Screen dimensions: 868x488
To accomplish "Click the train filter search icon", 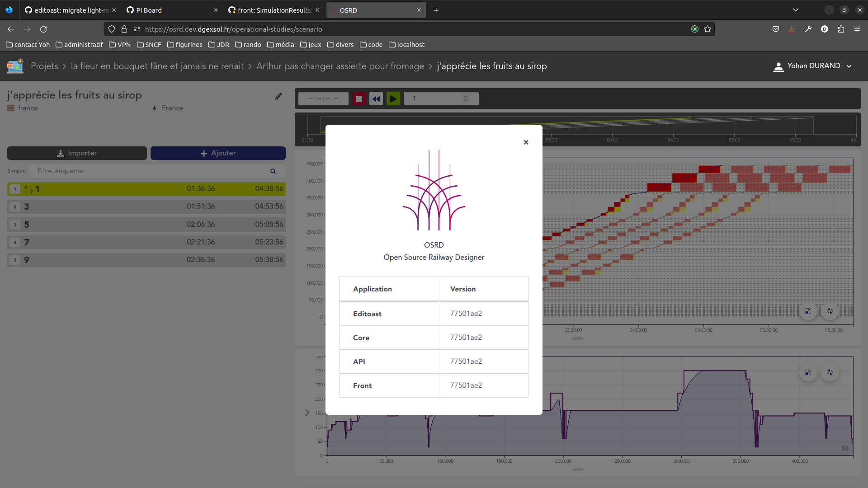I will [273, 171].
